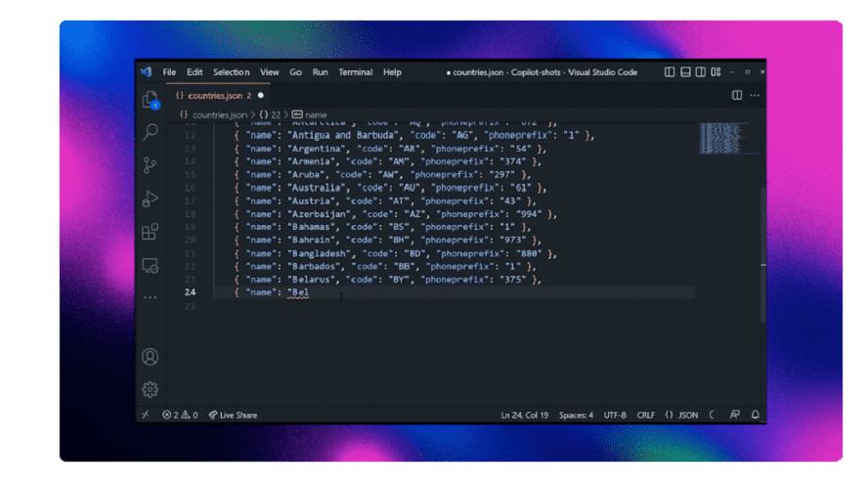This screenshot has height=491, width=868.
Task: Open the notifications bell in status bar
Action: pyautogui.click(x=755, y=415)
